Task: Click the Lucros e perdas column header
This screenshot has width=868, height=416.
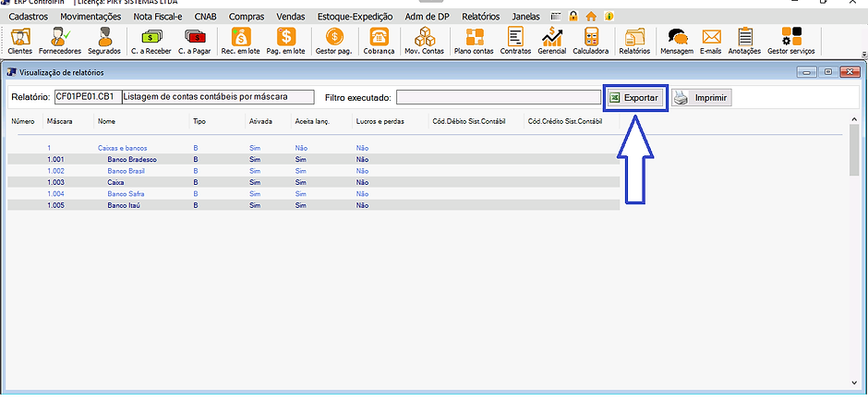Action: coord(380,121)
